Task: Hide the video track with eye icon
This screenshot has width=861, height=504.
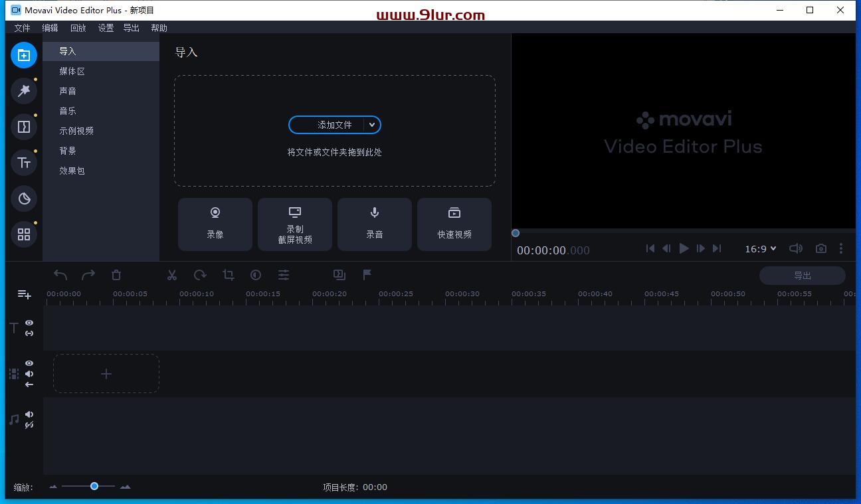Action: point(29,363)
